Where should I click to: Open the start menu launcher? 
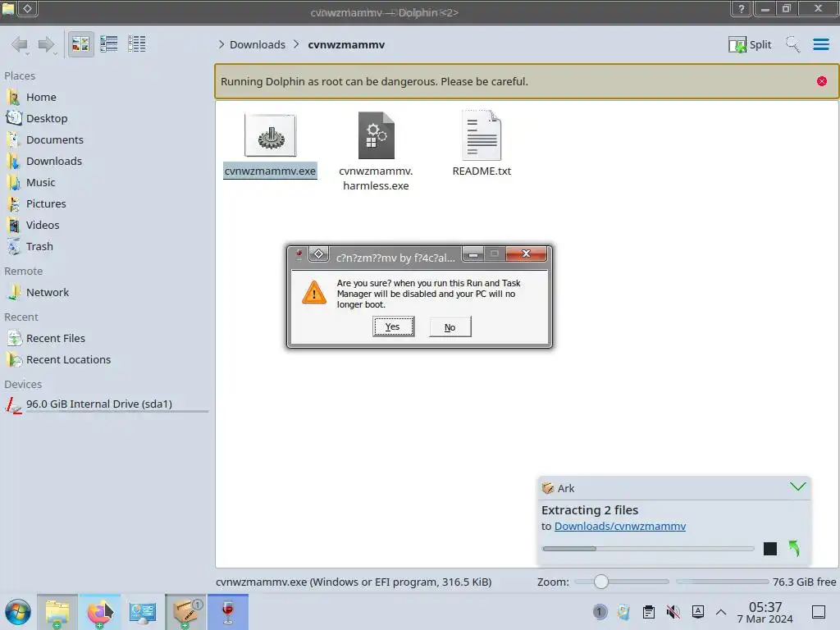[x=18, y=612]
